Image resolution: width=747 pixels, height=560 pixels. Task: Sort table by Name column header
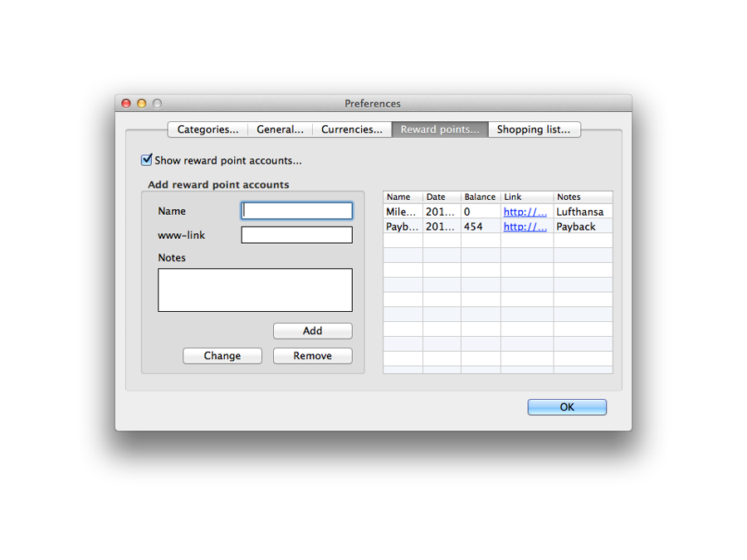(x=403, y=197)
